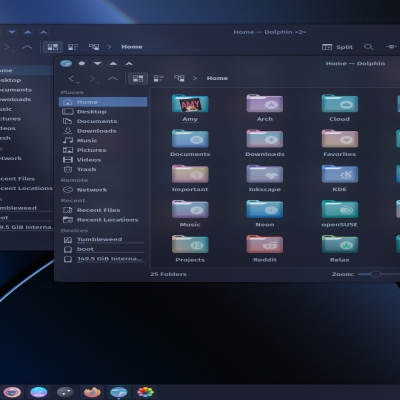This screenshot has height=400, width=400.
Task: Open search in the back Dolphin window
Action: coord(368,47)
